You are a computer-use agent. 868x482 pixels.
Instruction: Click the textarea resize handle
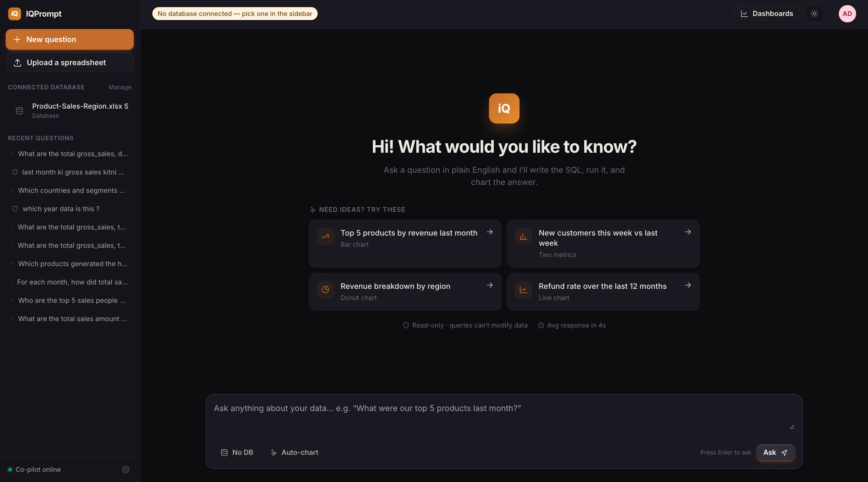click(x=792, y=427)
